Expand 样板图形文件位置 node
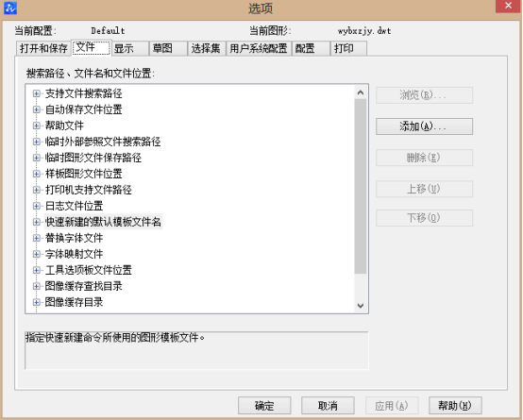Screen dimensions: 523x420 click(x=37, y=174)
